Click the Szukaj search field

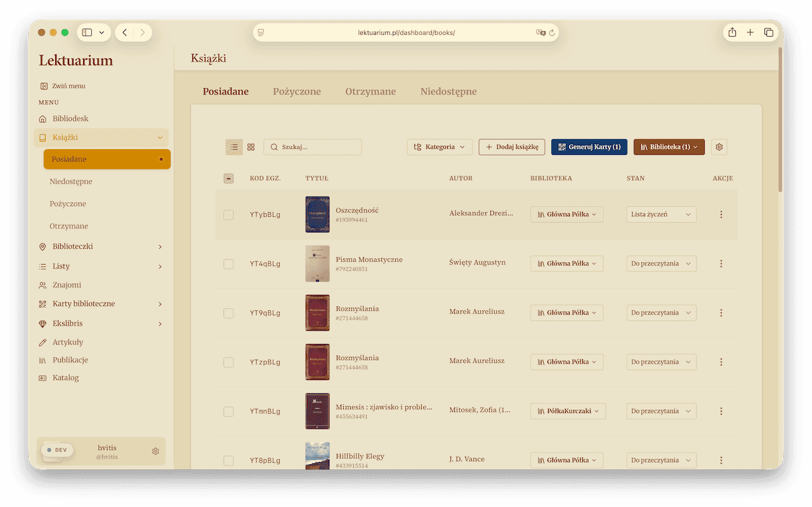click(312, 147)
